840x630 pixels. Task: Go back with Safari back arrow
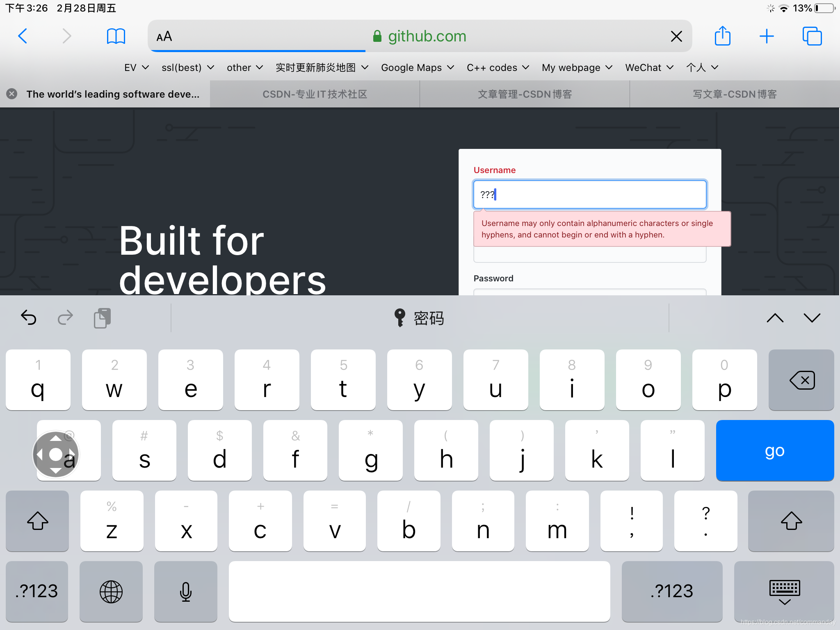click(x=23, y=36)
